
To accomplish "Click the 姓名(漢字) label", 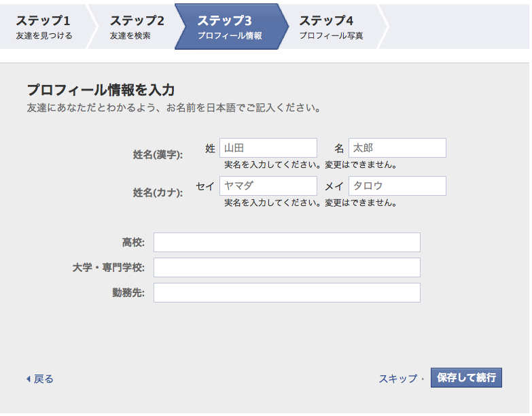I will 158,155.
